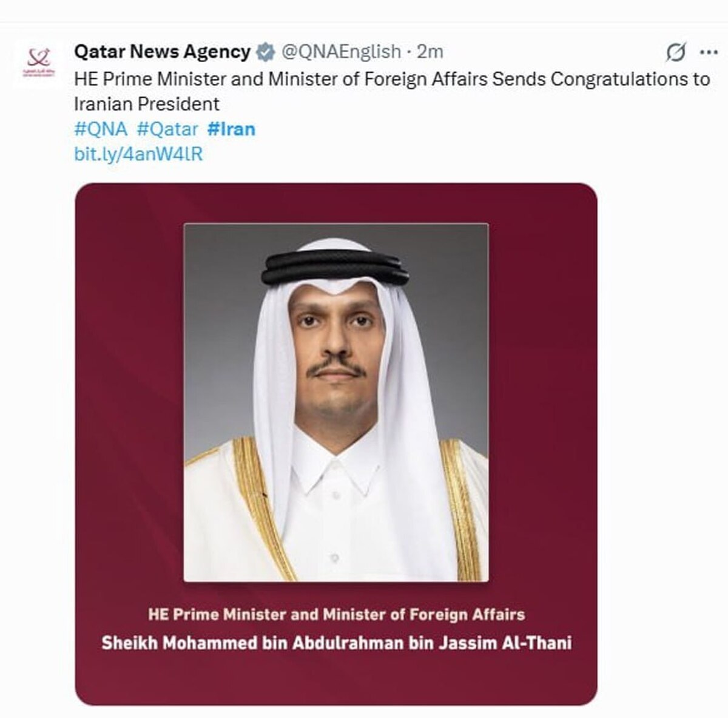
Task: Open the three-dot more options menu
Action: coord(709,52)
